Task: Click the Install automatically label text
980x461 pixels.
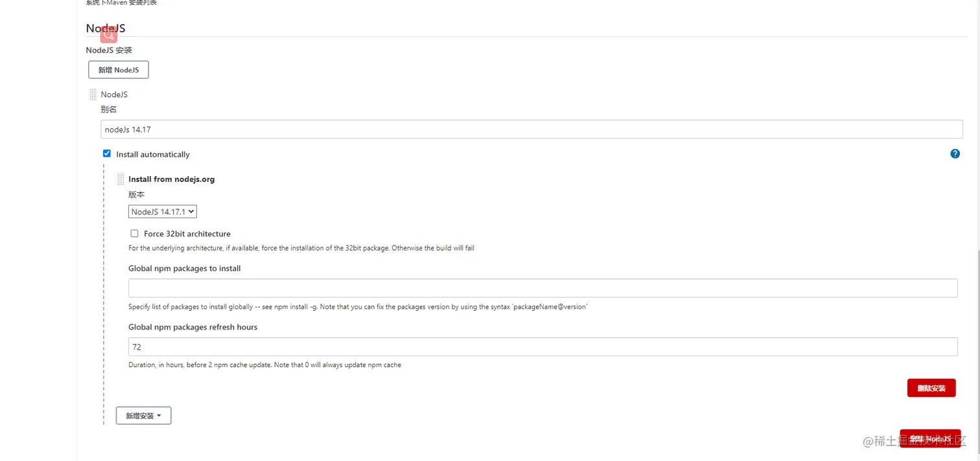Action: click(x=153, y=155)
